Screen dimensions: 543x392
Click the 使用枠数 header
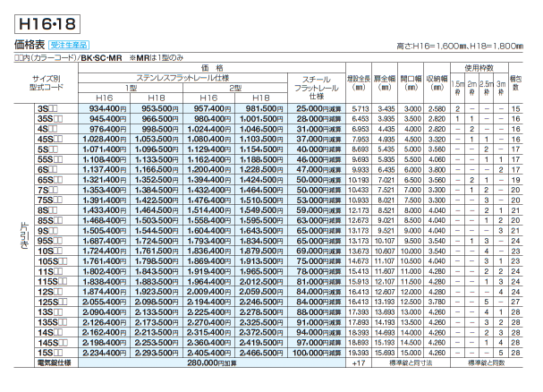tap(479, 68)
